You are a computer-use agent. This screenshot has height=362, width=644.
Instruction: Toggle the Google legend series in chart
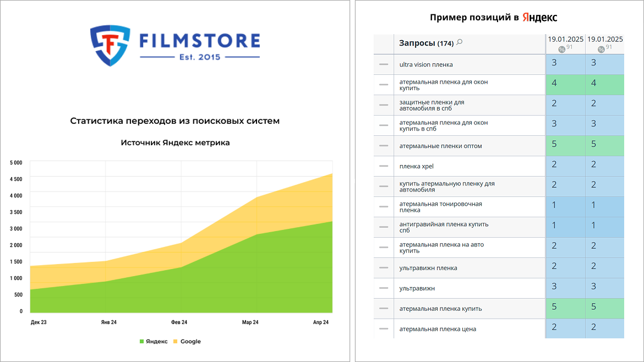tap(187, 342)
